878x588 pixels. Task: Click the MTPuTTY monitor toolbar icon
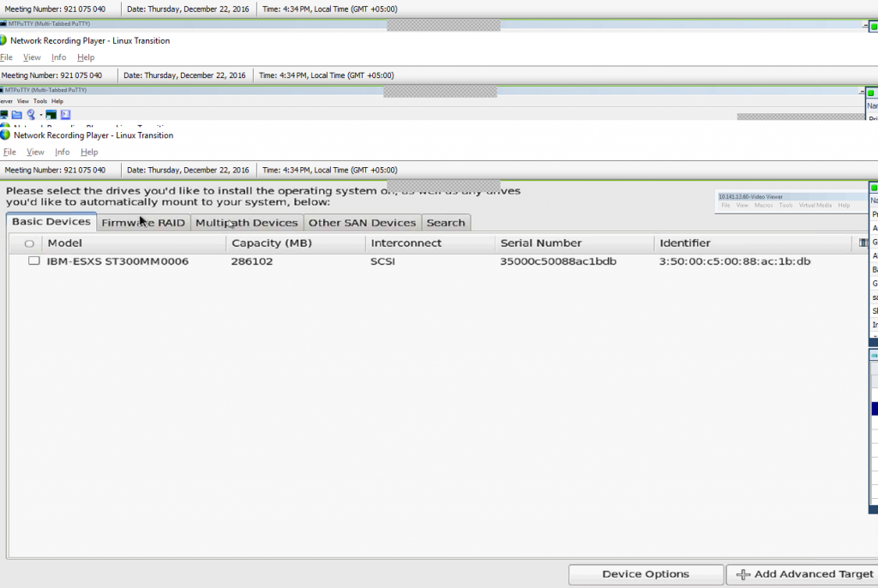tap(4, 114)
